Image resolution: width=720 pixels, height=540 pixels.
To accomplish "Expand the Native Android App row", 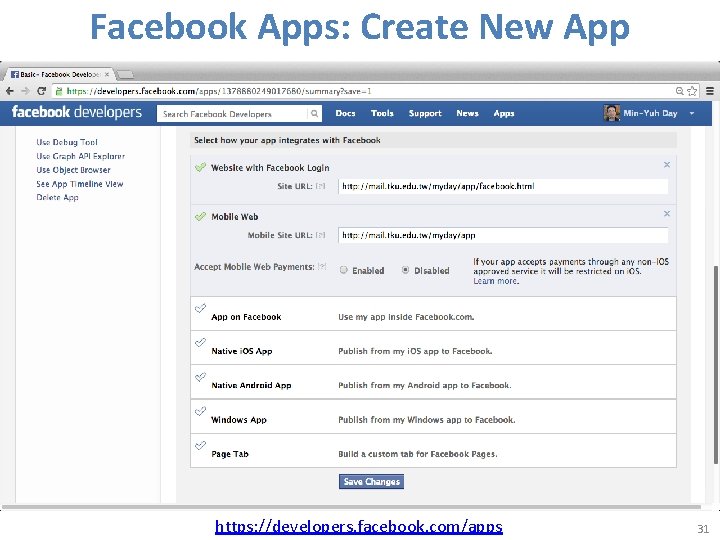I will pos(433,382).
